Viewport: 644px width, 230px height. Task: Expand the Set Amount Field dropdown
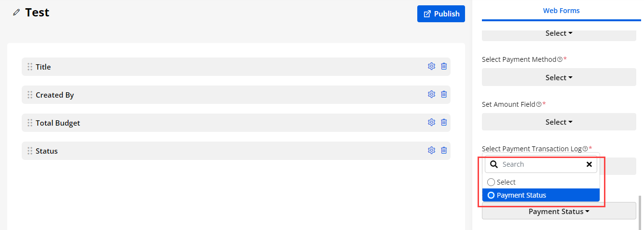559,122
